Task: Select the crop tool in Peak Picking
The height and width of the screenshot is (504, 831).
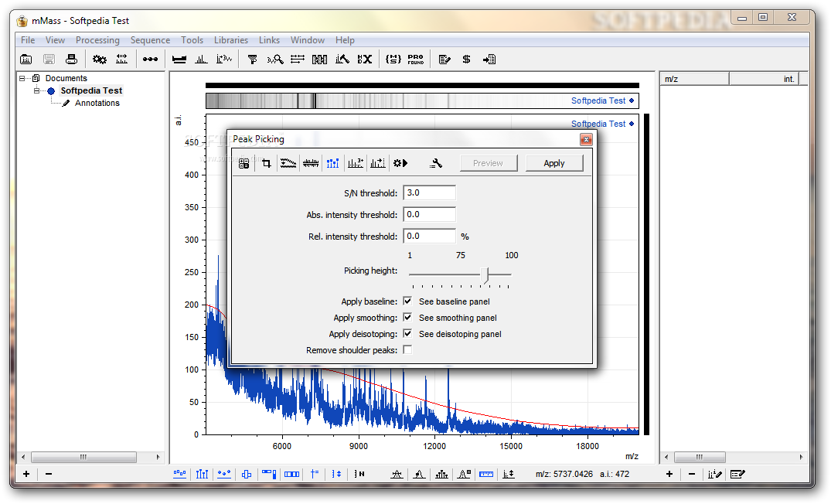Action: 267,163
